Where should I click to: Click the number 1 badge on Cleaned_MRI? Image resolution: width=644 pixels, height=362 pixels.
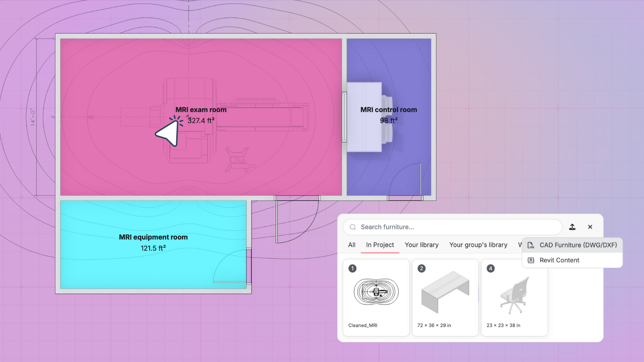[353, 268]
